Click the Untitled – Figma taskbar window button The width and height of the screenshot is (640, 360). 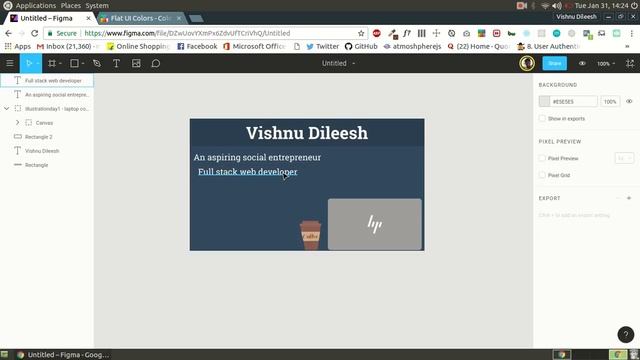point(63,355)
